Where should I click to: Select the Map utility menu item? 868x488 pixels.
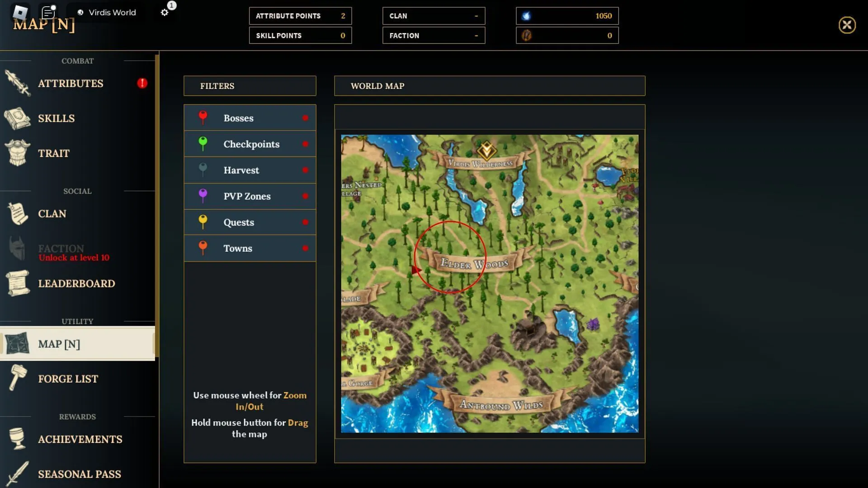59,344
